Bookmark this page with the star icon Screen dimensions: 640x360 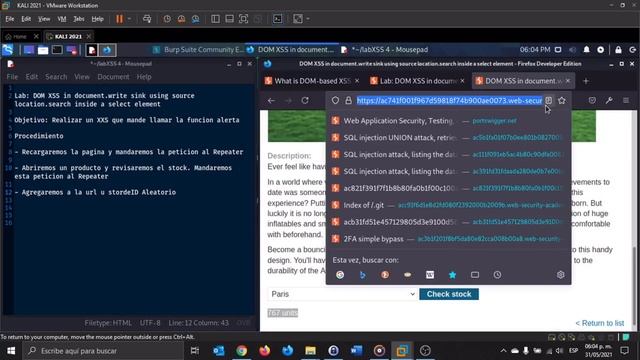[x=562, y=100]
